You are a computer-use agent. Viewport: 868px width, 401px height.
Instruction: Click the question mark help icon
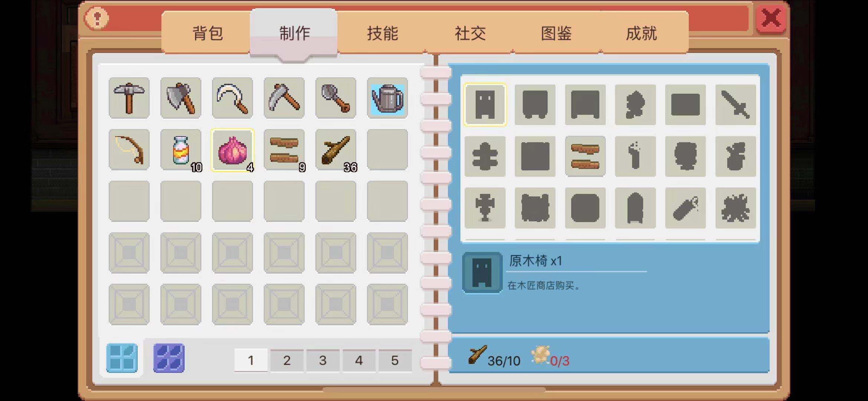tap(97, 18)
